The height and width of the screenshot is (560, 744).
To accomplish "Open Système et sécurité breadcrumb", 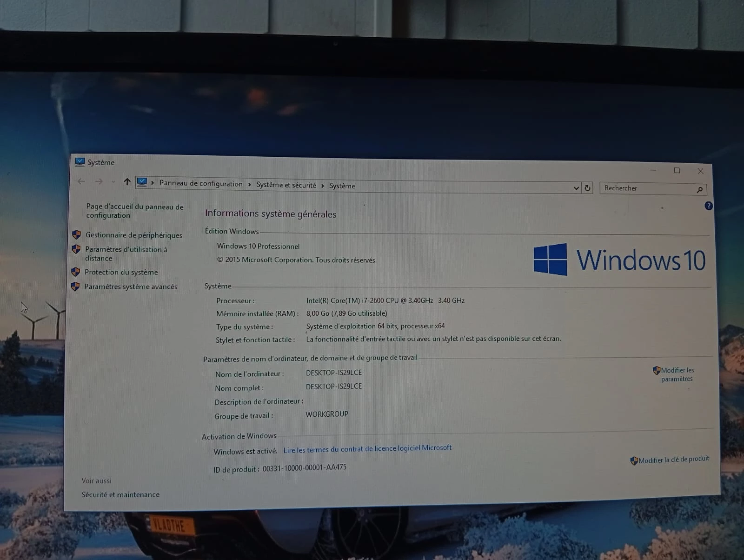I will 286,185.
